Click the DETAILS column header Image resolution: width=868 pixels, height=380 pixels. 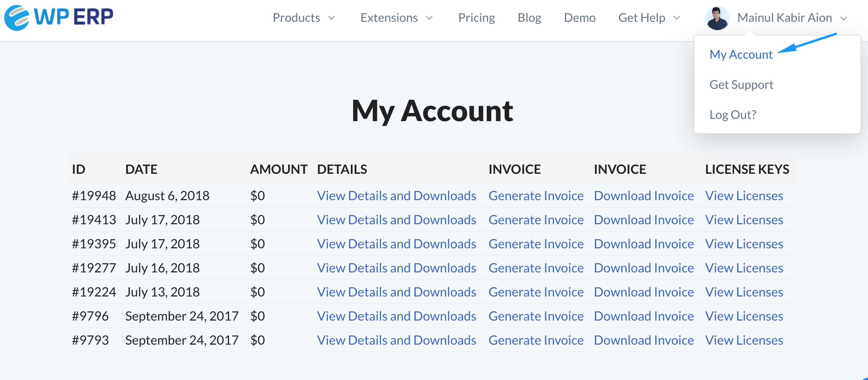tap(342, 169)
